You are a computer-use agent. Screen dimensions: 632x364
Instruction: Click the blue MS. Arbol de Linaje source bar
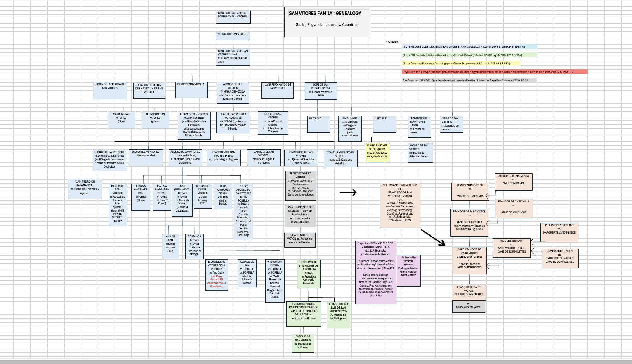coord(469,47)
